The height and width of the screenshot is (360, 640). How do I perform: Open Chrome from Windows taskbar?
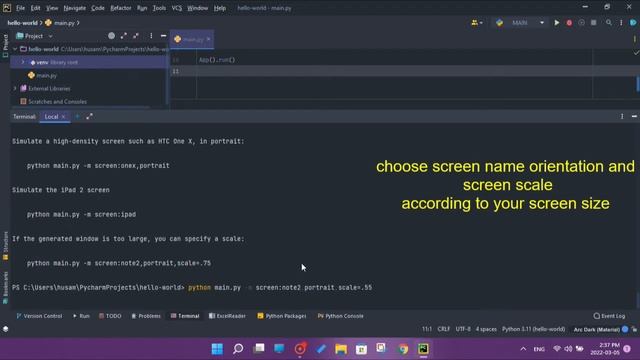coord(403,349)
